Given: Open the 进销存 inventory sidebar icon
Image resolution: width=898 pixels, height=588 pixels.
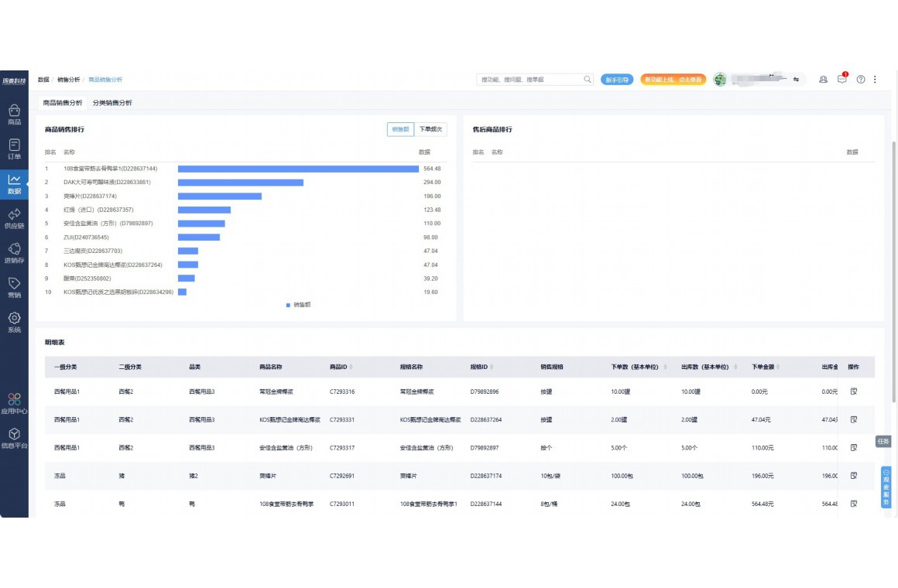Looking at the screenshot, I should pos(14,253).
